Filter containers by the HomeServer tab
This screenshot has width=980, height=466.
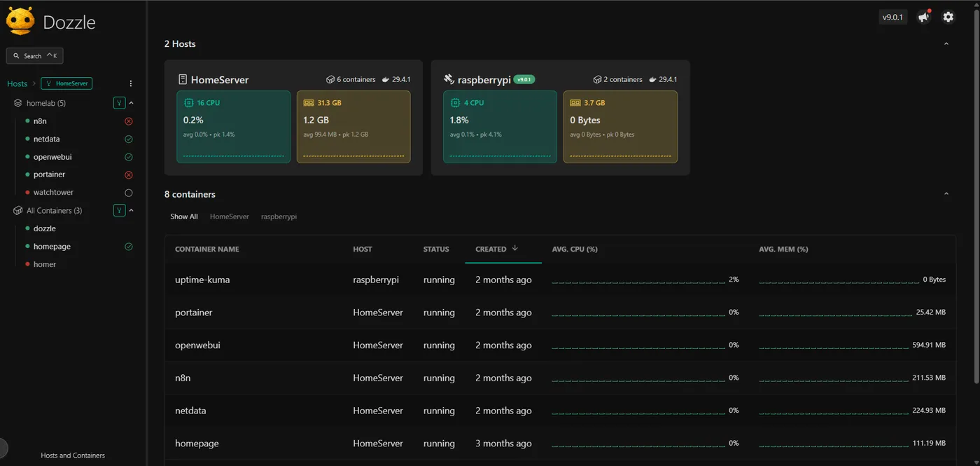point(230,217)
